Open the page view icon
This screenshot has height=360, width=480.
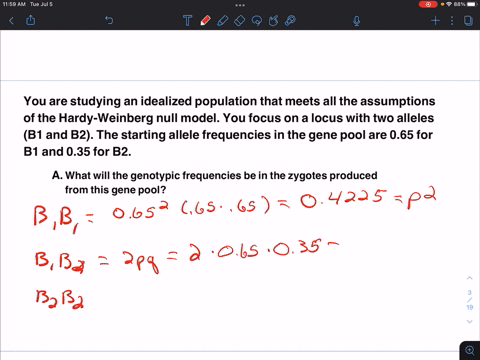coord(468,21)
